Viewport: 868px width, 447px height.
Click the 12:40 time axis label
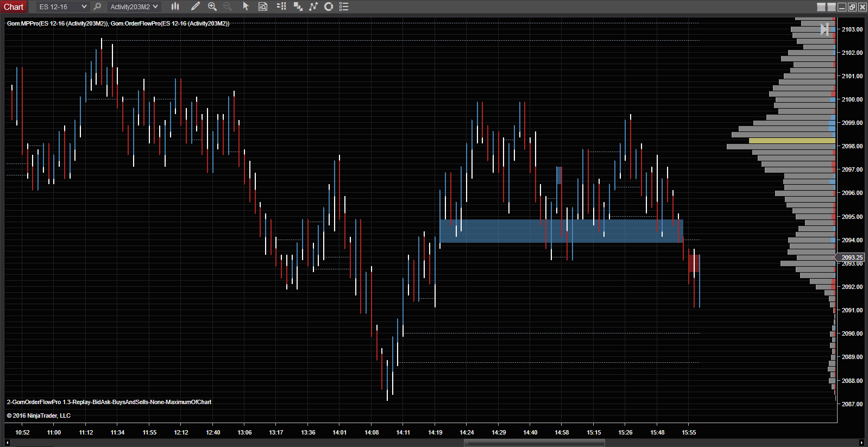point(213,432)
